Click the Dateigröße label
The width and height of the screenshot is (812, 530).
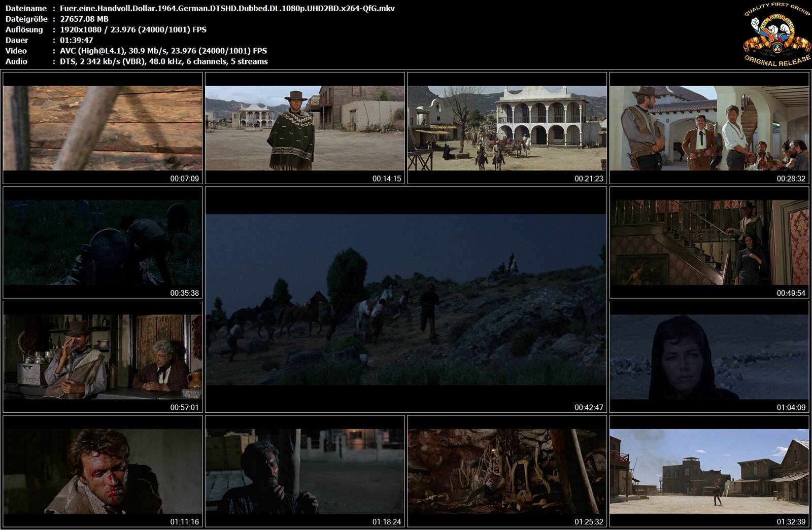[x=26, y=19]
